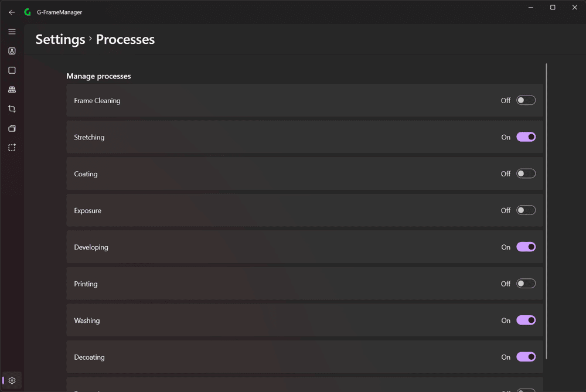
Task: Go to Settings via breadcrumb link
Action: click(60, 40)
